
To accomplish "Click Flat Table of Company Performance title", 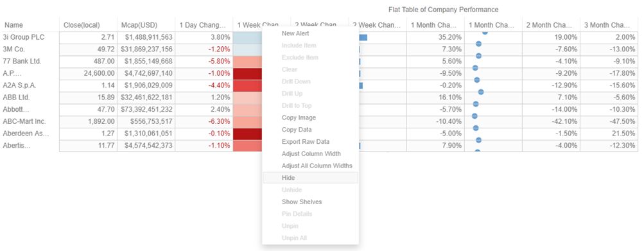I will tap(443, 10).
